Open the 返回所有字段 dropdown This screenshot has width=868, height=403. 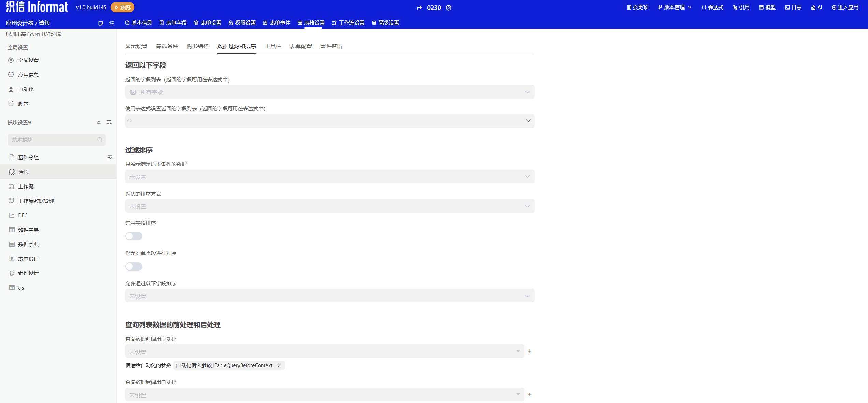(329, 92)
